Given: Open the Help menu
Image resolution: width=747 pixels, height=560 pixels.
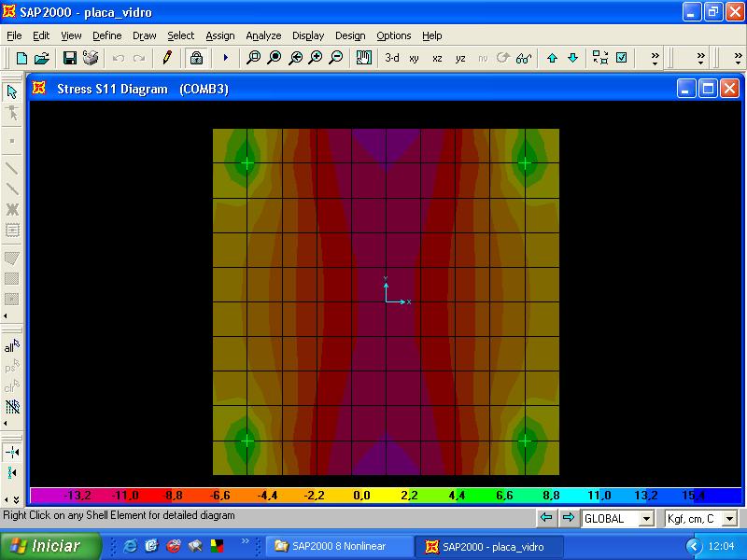Looking at the screenshot, I should (x=431, y=35).
